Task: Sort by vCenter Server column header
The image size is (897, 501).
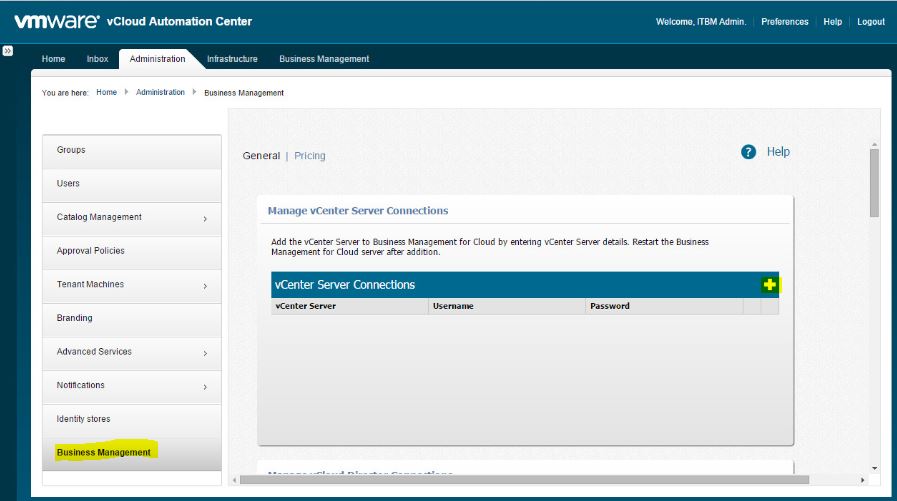Action: coord(350,306)
